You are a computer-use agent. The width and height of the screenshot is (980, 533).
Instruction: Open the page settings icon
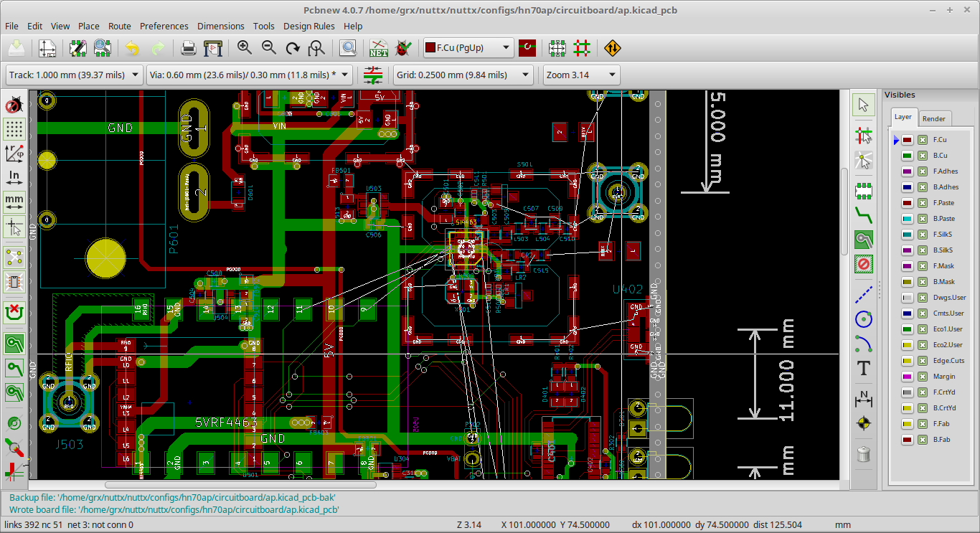pyautogui.click(x=47, y=48)
